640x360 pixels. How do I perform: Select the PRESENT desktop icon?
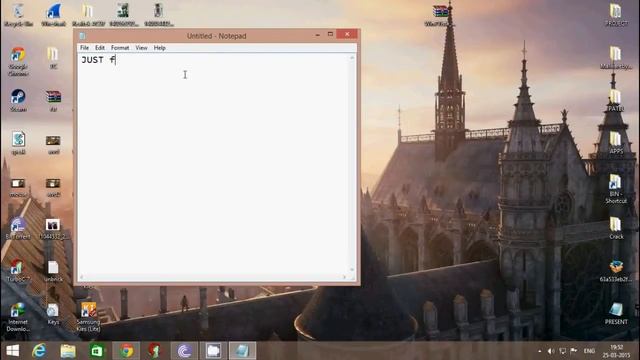pyautogui.click(x=616, y=313)
